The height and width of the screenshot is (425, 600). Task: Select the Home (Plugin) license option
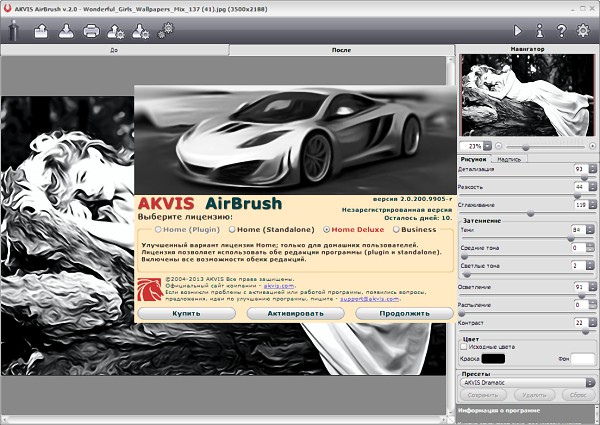[x=156, y=229]
